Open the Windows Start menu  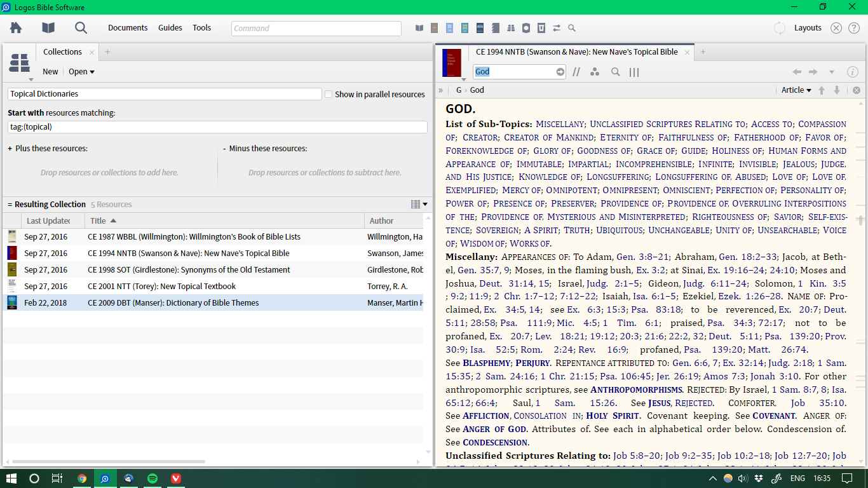(x=11, y=478)
